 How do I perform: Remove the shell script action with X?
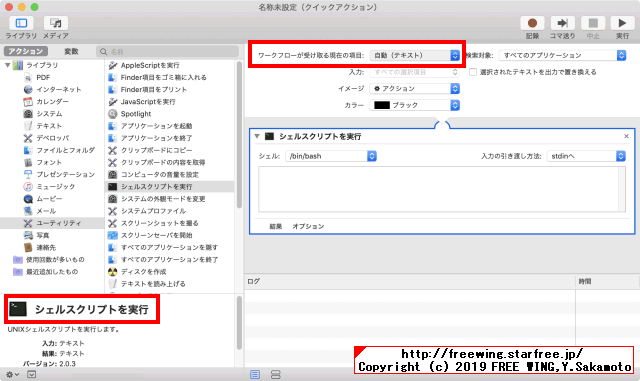pos(627,136)
